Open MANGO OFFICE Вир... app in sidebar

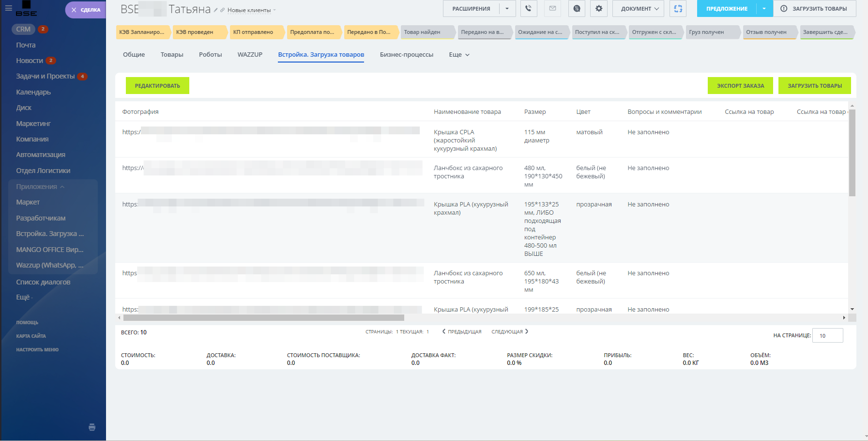click(x=50, y=250)
